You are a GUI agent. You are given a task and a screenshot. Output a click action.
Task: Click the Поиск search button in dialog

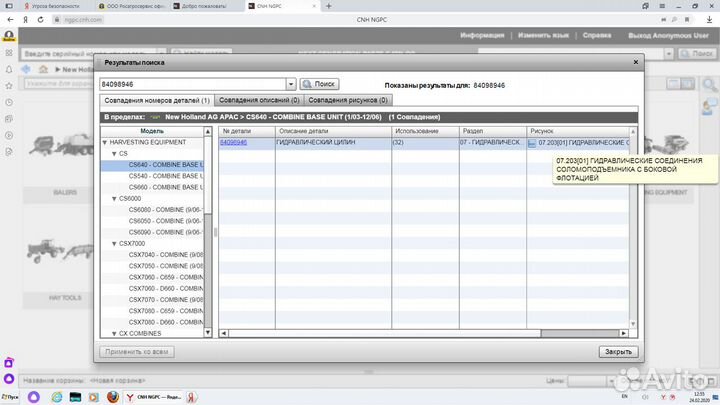pos(319,85)
